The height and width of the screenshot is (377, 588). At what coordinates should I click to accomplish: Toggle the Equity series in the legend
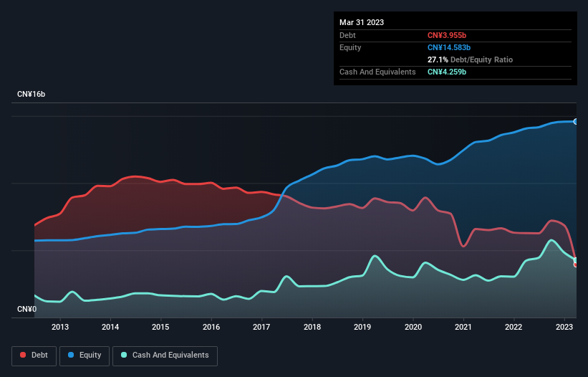(x=85, y=355)
